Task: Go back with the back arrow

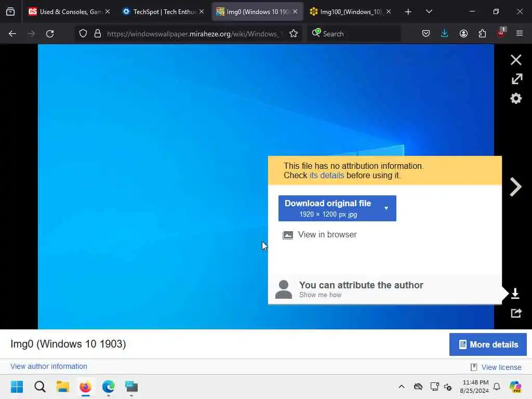Action: pos(12,34)
